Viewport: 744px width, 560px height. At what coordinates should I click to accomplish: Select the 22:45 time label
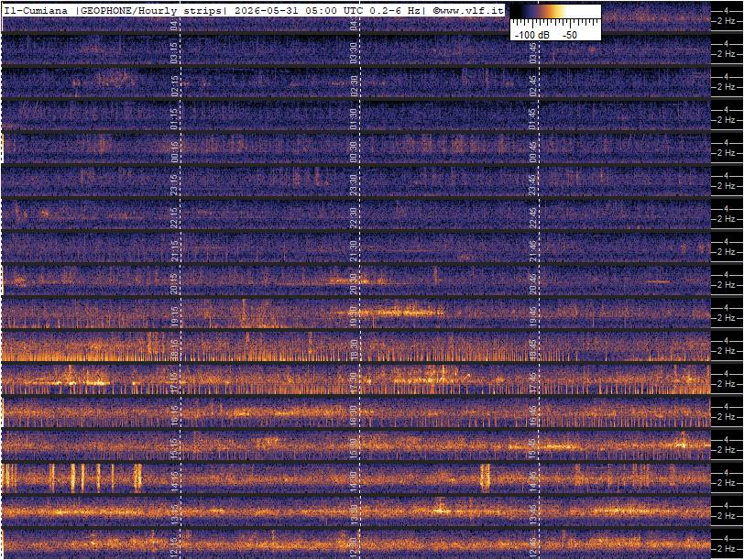(533, 218)
